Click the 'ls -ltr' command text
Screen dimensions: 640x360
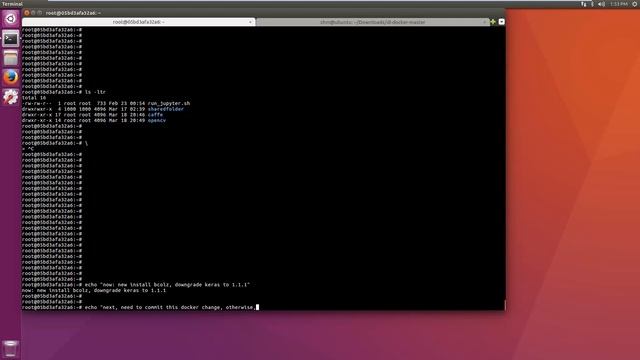click(95, 92)
